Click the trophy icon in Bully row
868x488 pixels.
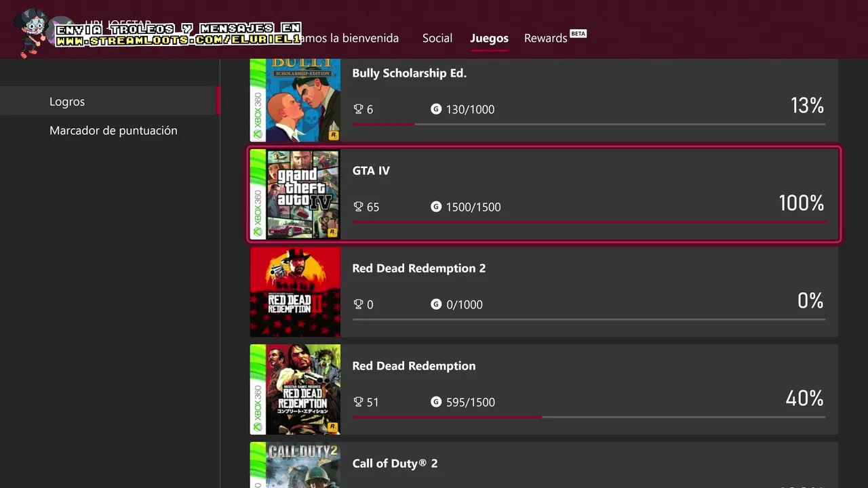click(x=359, y=108)
